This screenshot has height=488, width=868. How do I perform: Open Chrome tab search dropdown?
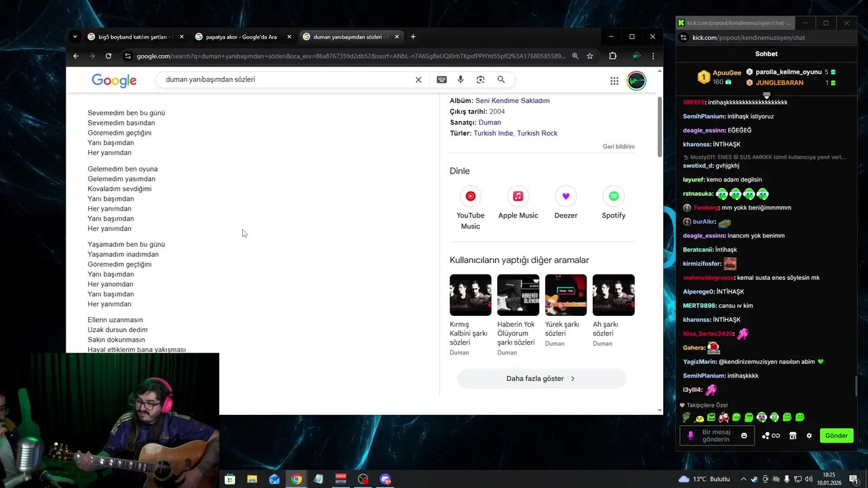pos(75,37)
